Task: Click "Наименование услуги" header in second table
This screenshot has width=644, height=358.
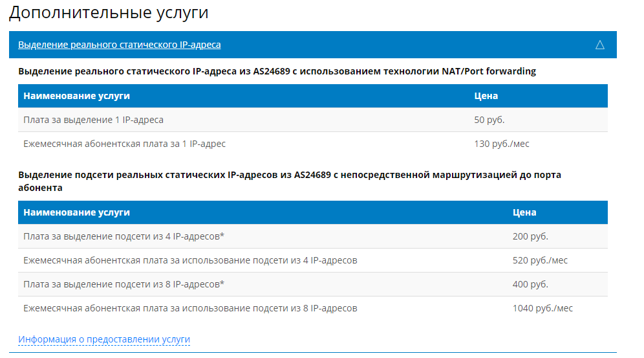Action: point(76,212)
